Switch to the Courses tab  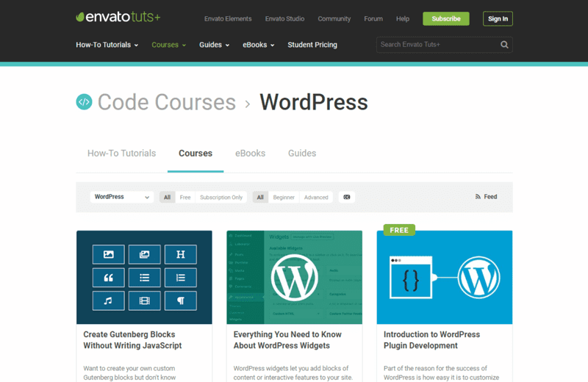coord(196,154)
